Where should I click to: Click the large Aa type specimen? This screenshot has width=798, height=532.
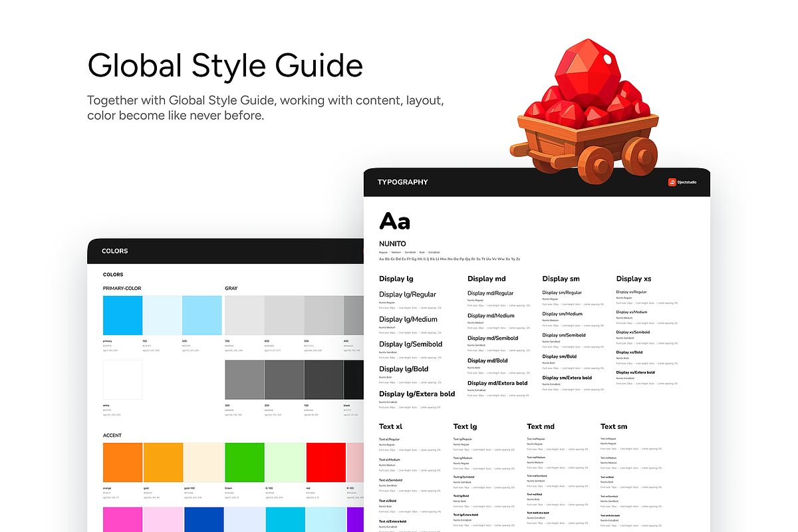point(395,221)
